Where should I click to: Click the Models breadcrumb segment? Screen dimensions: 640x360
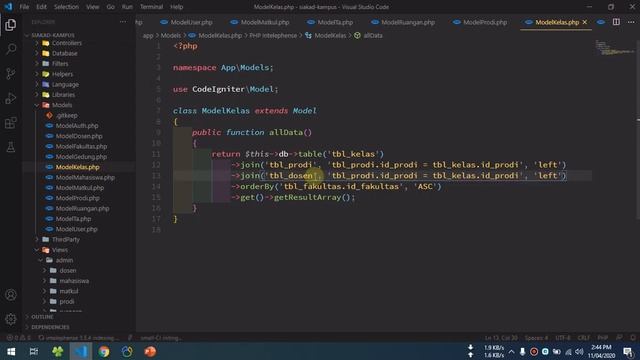[171, 36]
